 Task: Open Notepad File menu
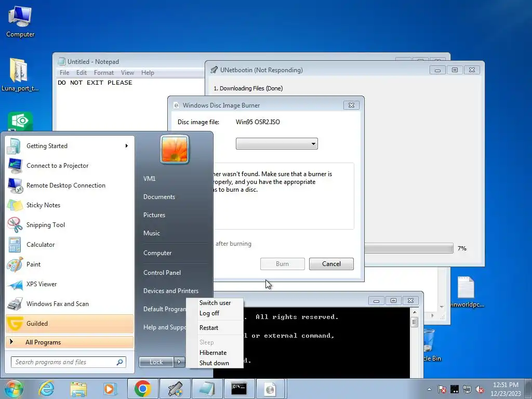click(x=64, y=73)
